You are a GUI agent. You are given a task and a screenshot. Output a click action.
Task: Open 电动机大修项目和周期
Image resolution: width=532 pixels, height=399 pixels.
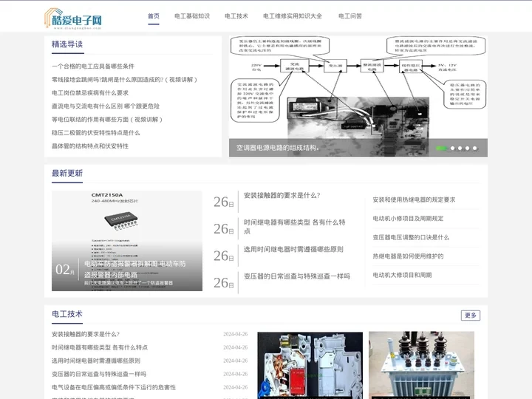(x=402, y=275)
